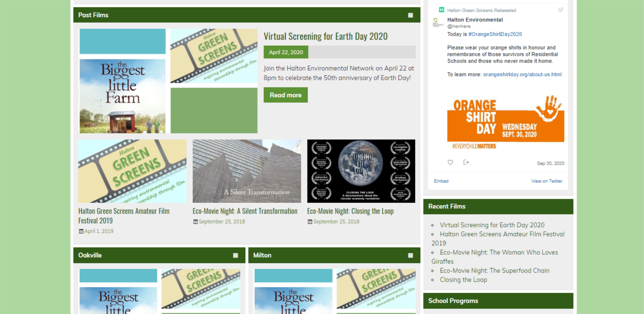The width and height of the screenshot is (644, 314).
Task: Open The Woman Who Loves Giraffes link
Action: tap(495, 257)
